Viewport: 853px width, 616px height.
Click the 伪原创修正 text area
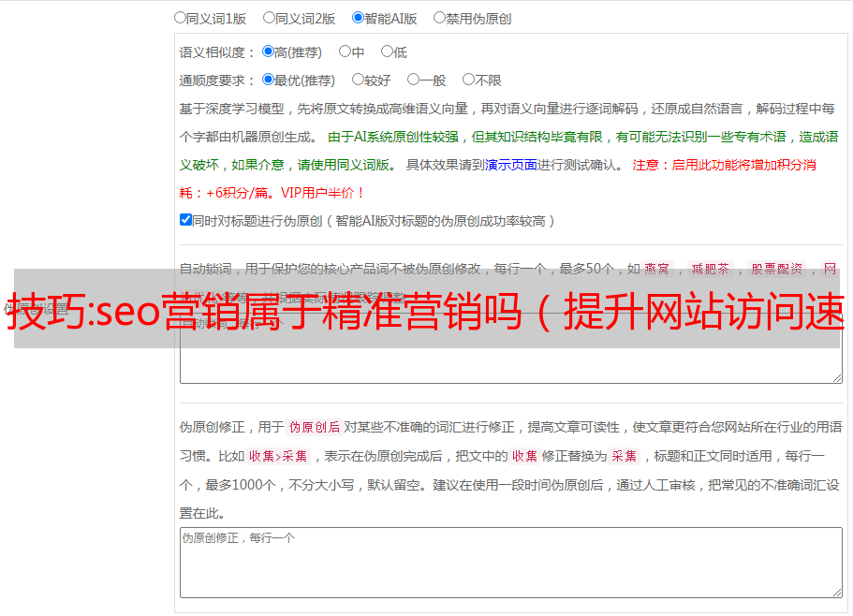[511, 563]
